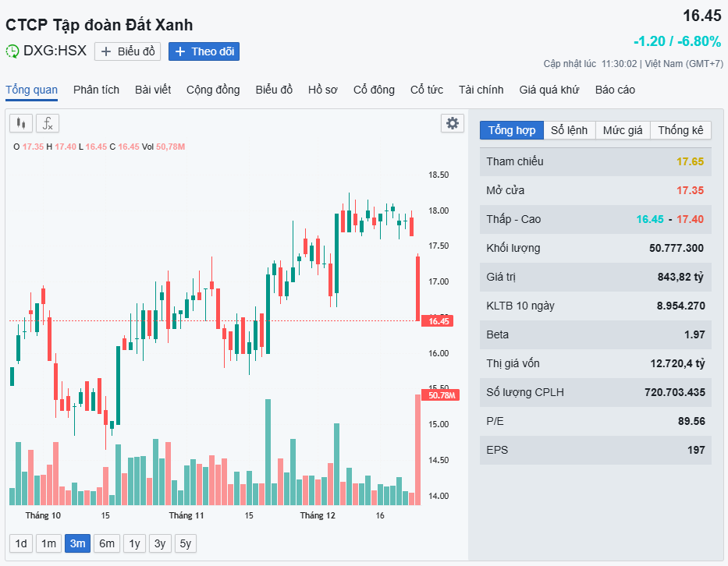Image resolution: width=728 pixels, height=566 pixels.
Task: Switch to the 'Hồ sơ' tab
Action: point(323,90)
